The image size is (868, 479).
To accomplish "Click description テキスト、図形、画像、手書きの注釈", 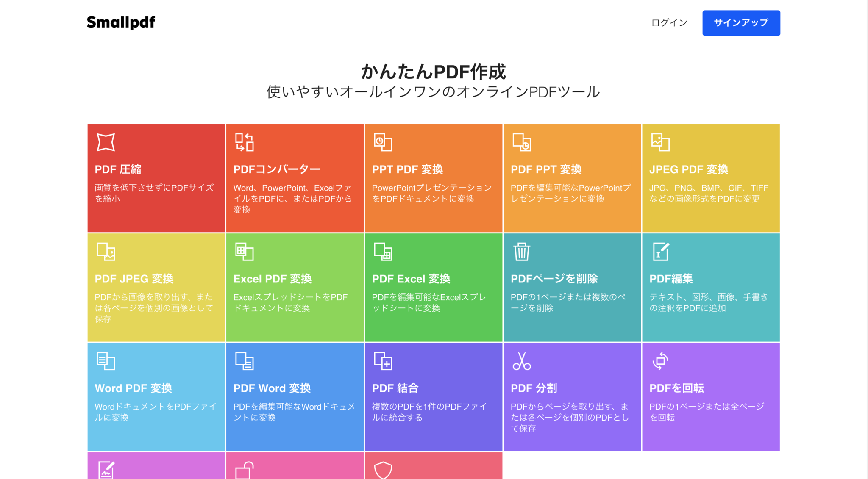I will pos(709,302).
